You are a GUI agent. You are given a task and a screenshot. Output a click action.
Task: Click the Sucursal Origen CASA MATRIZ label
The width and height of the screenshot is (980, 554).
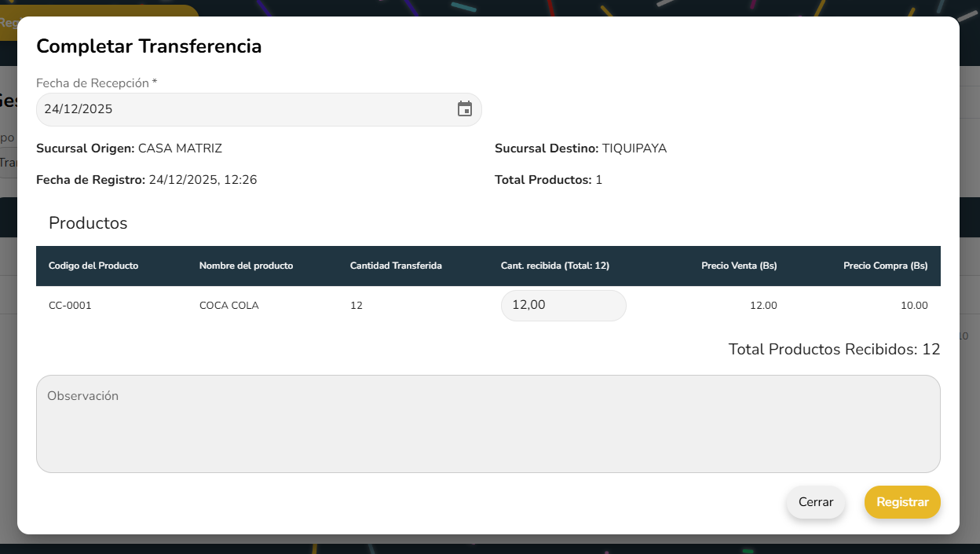[129, 149]
